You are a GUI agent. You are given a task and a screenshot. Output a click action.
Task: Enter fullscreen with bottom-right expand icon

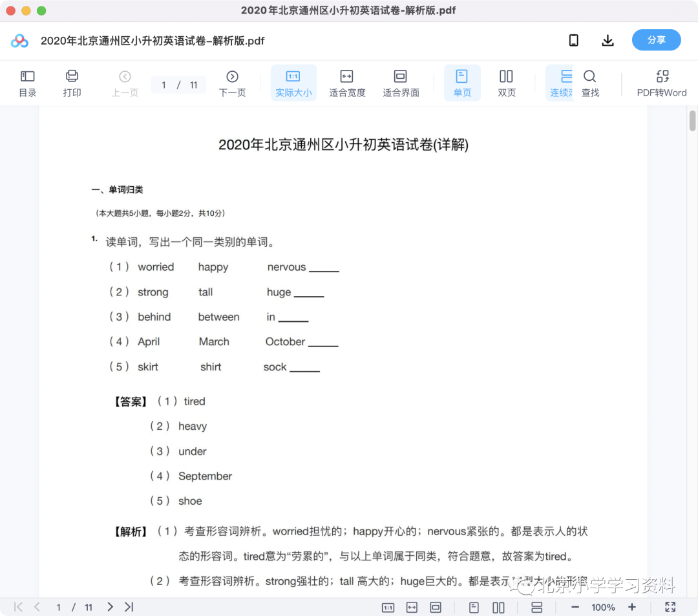(670, 607)
